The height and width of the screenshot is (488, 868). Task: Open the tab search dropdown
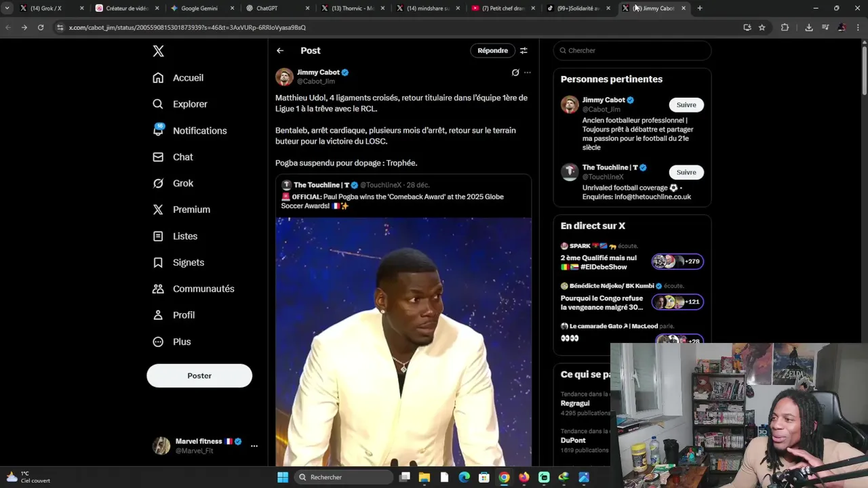point(7,8)
